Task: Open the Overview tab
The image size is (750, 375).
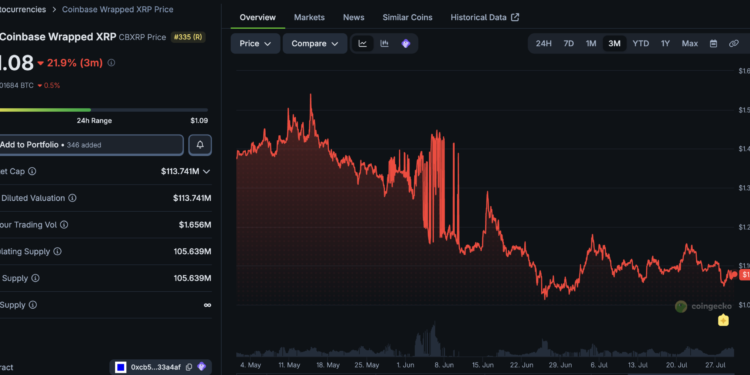Action: pos(257,17)
